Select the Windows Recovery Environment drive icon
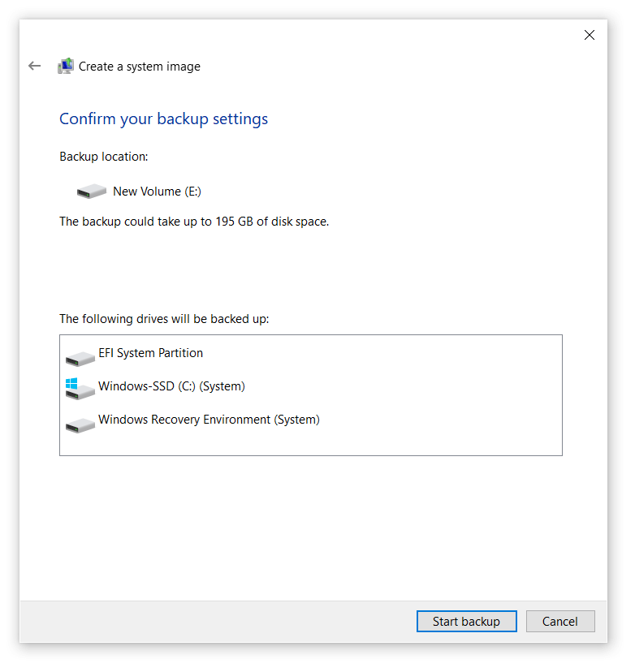The height and width of the screenshot is (672, 635). (80, 424)
